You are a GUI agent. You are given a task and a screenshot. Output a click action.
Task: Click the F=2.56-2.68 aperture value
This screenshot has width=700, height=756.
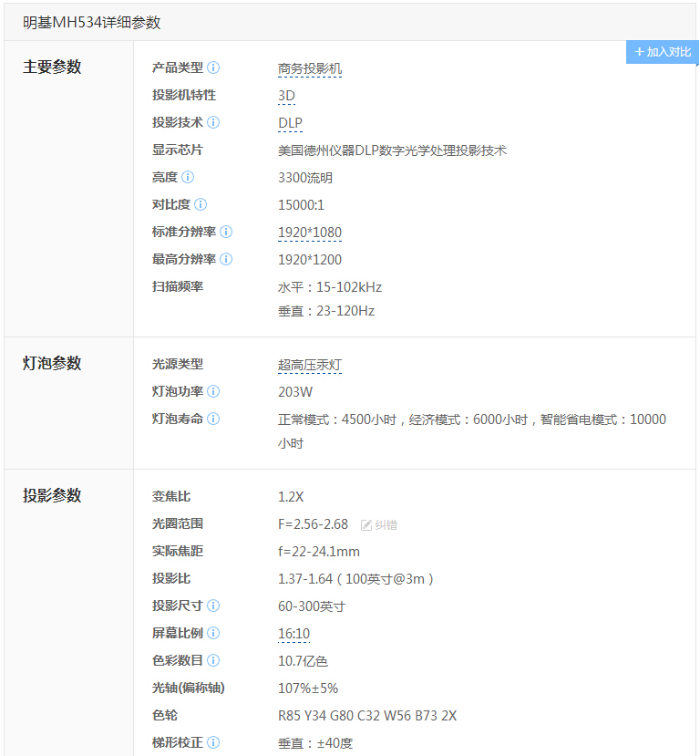point(313,524)
